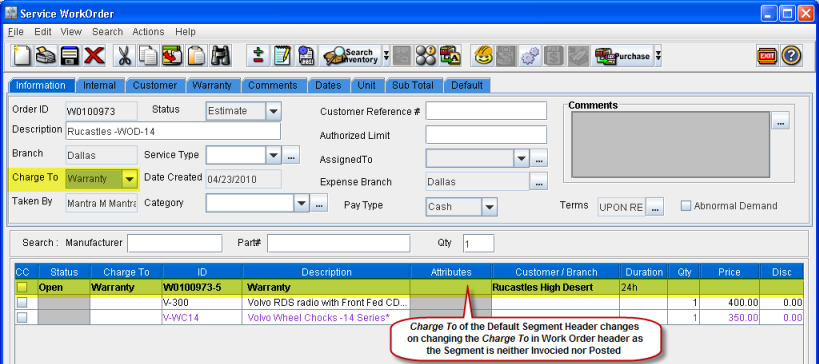Tick the checkbox in W0100973-5 segment row
Viewport: 819px width, 364px height.
tap(22, 287)
